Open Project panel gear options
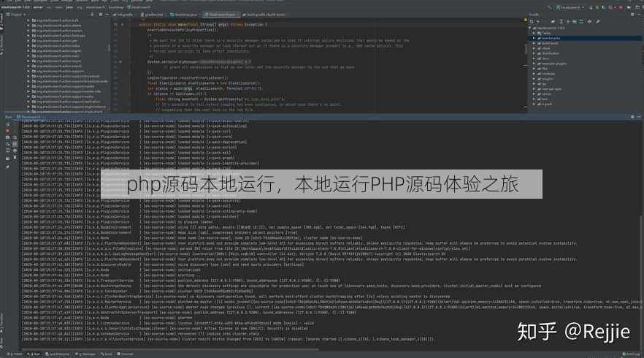 [101, 15]
